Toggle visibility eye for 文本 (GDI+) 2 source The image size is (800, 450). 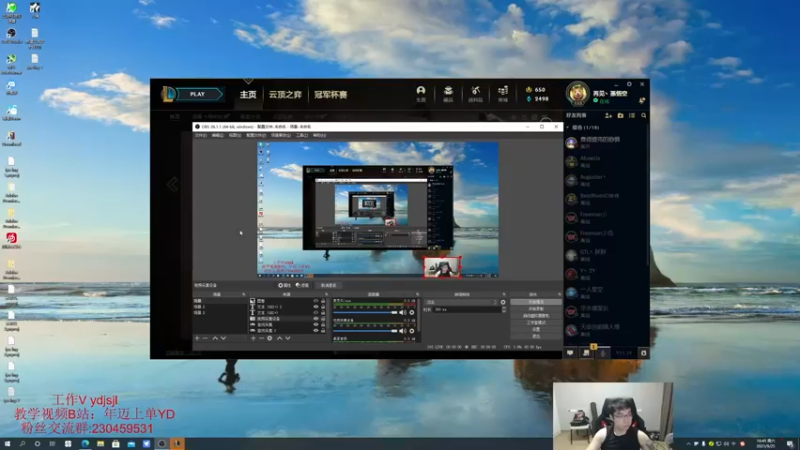tap(316, 307)
